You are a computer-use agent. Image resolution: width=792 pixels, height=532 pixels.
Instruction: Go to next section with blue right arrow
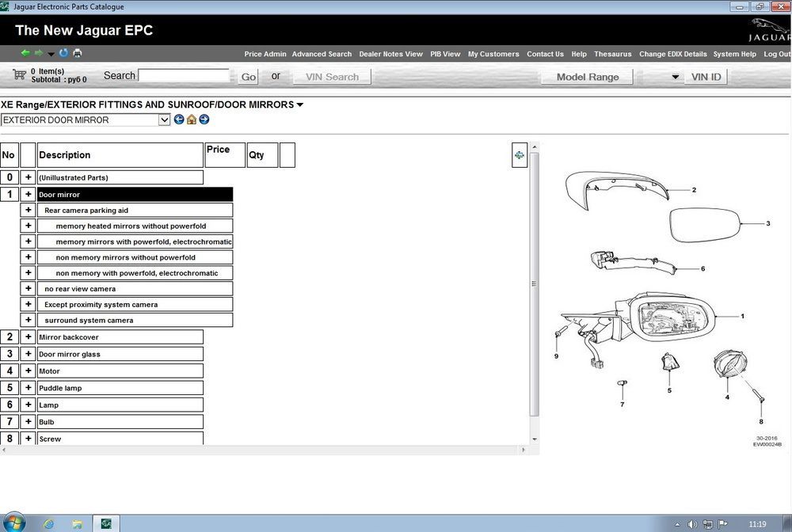[204, 120]
